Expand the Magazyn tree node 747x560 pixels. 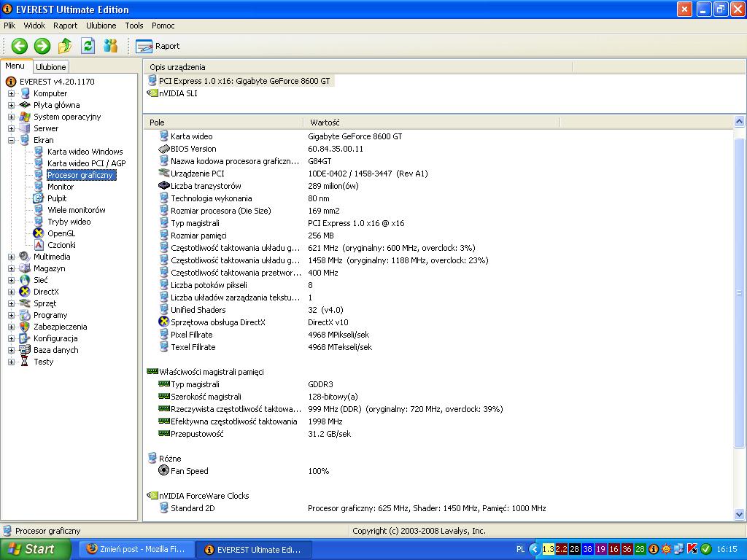pyautogui.click(x=12, y=268)
